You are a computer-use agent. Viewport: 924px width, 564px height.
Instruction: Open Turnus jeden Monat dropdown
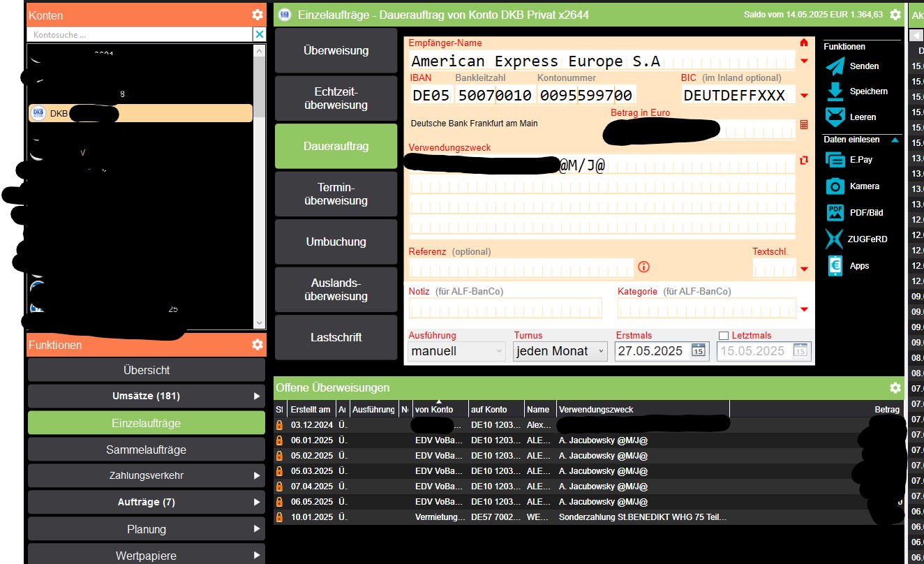[x=560, y=351]
